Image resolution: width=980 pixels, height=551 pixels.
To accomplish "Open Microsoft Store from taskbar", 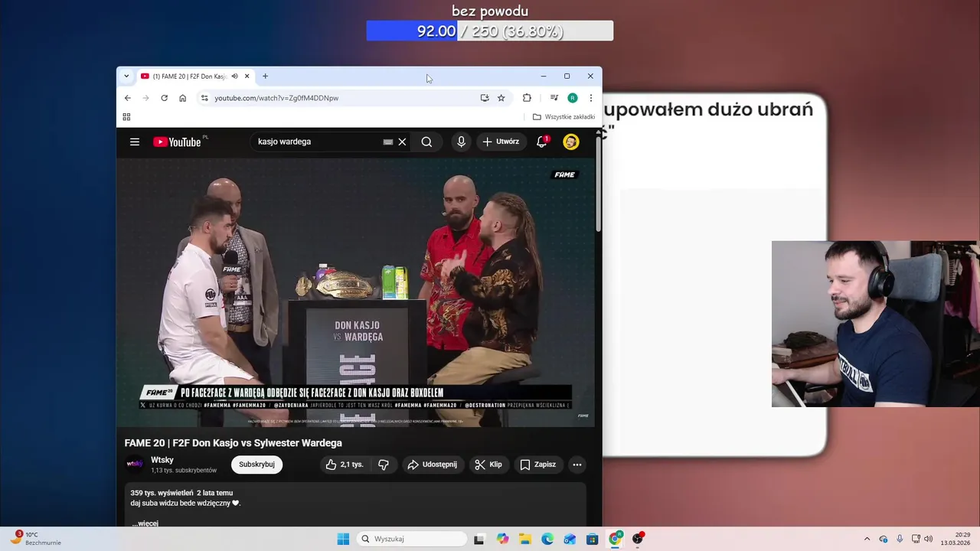I will click(x=592, y=539).
